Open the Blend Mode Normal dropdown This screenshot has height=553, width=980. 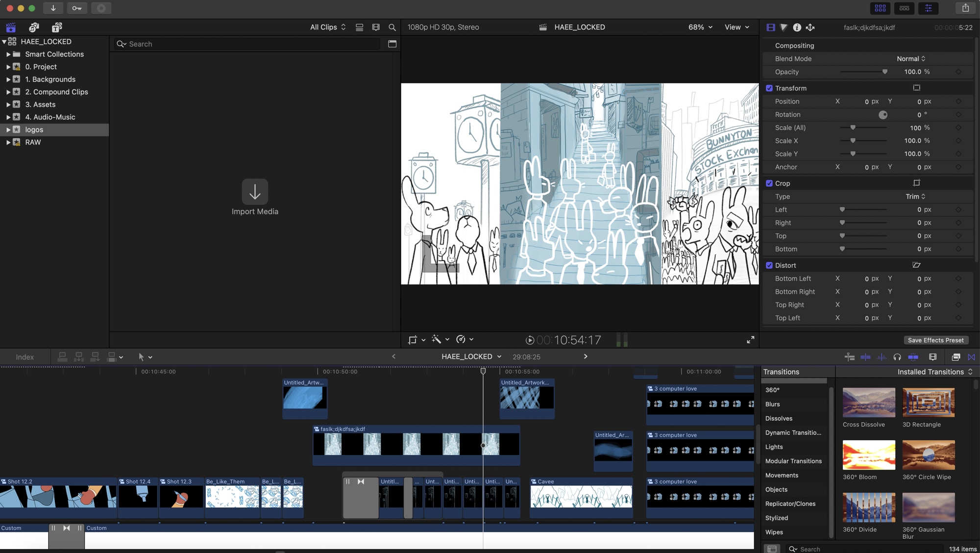pyautogui.click(x=911, y=59)
